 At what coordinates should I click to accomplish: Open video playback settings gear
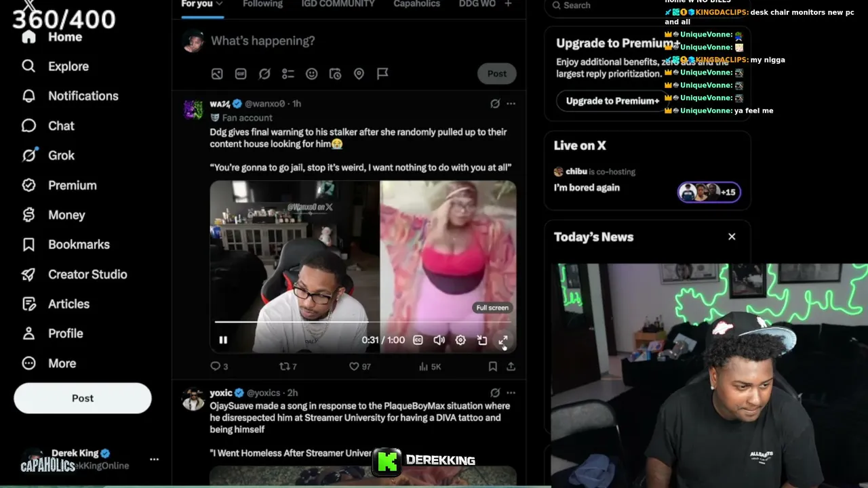[460, 340]
